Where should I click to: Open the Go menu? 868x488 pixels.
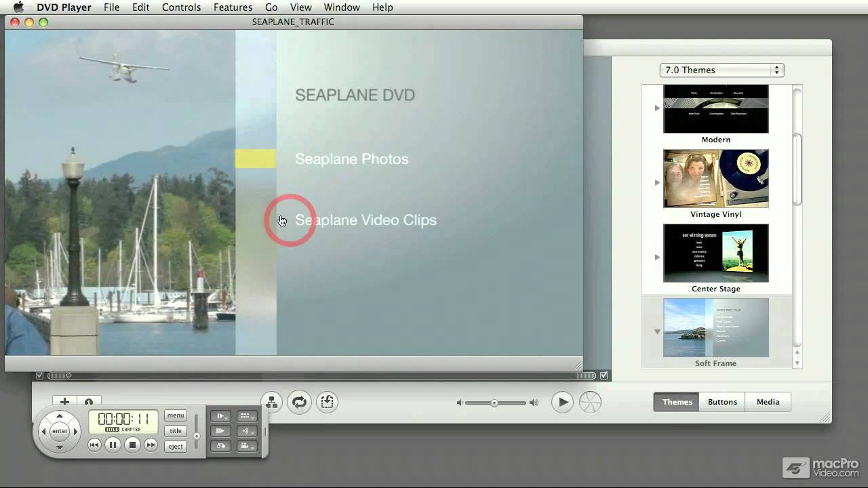(x=271, y=7)
